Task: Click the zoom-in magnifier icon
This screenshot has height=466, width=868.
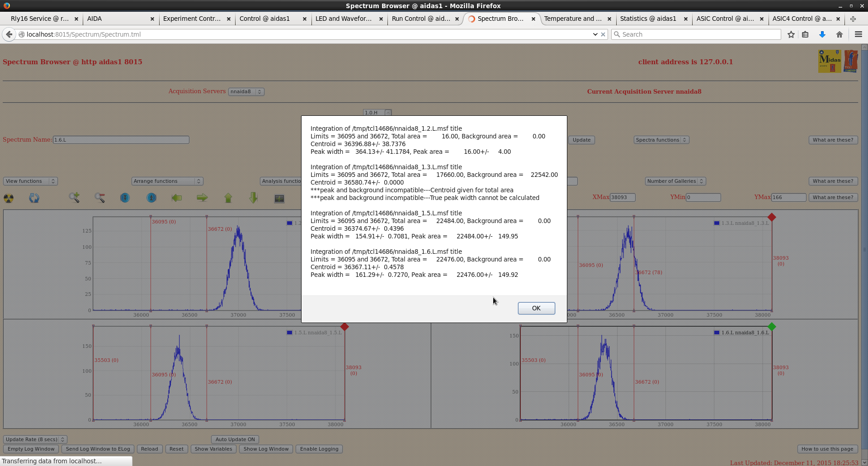Action: [74, 198]
